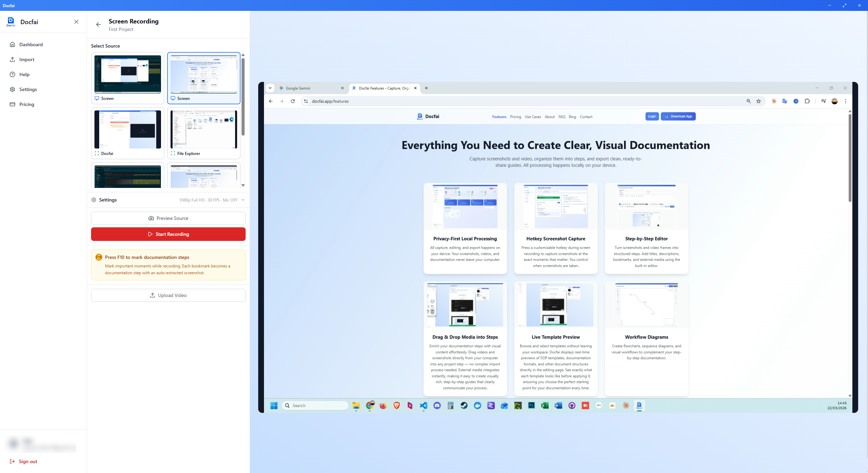Bookmark this page with the star icon
Viewport: 868px width, 473px height.
click(x=759, y=101)
